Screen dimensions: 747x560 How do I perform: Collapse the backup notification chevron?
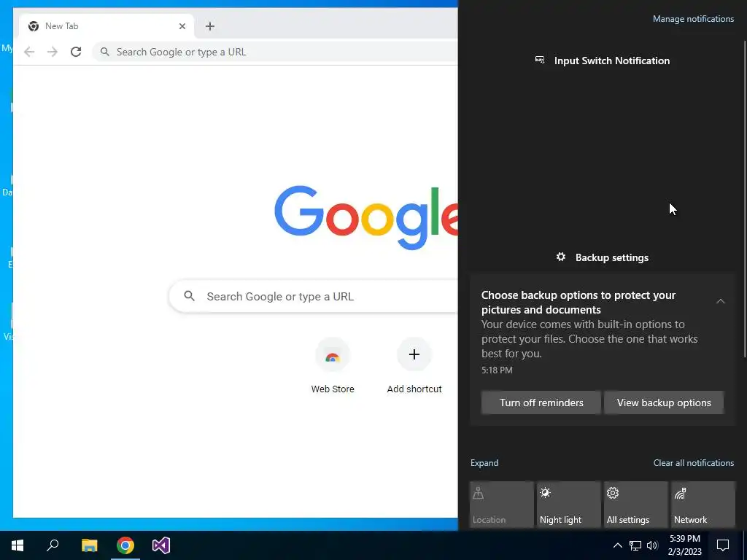tap(720, 301)
